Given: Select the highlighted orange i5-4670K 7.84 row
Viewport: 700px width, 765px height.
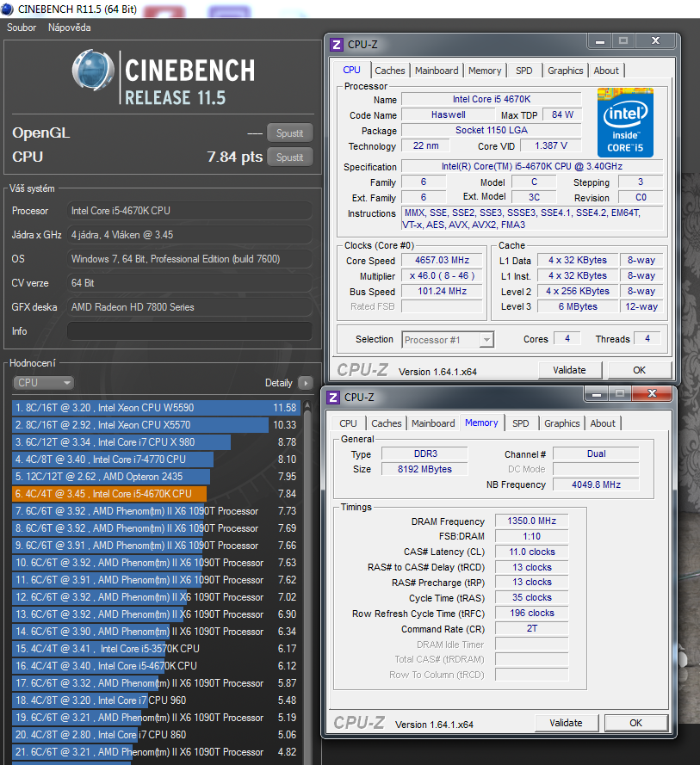Looking at the screenshot, I should (x=156, y=494).
